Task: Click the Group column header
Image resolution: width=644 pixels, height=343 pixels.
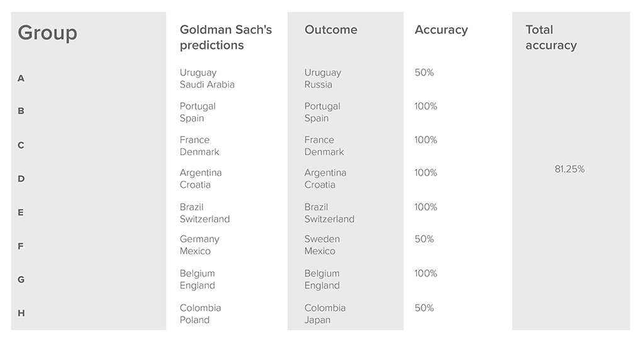Action: 48,33
